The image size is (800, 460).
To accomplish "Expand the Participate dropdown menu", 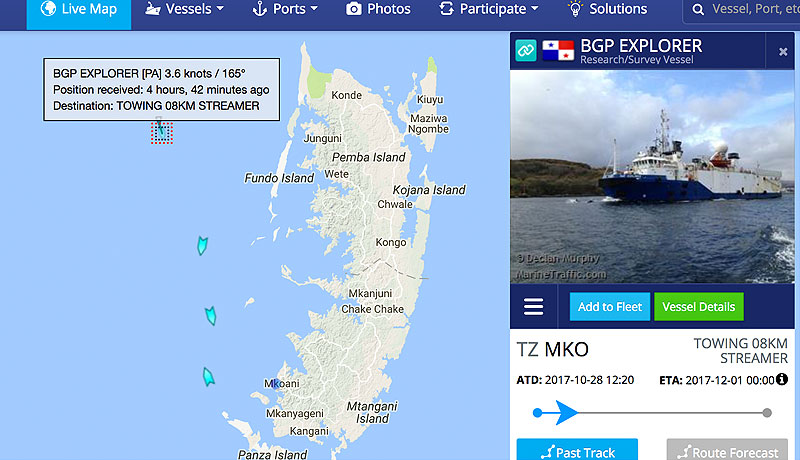I will [x=489, y=9].
